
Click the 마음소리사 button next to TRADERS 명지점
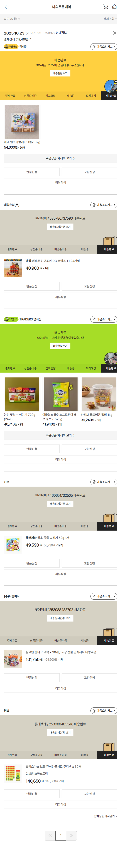[104, 319]
